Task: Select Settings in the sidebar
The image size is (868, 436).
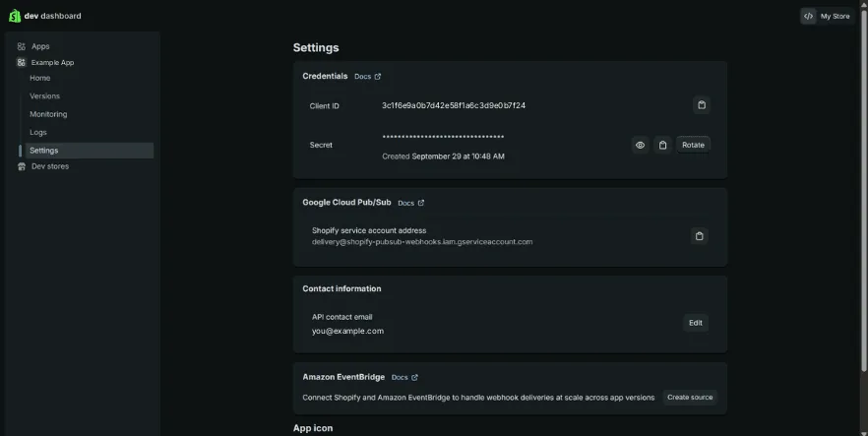Action: click(89, 151)
